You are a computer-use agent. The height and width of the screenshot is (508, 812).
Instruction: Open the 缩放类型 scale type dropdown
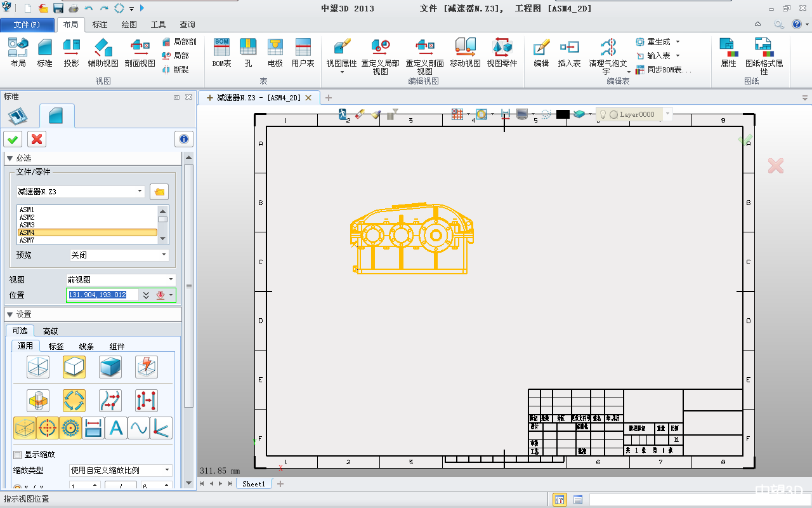point(121,471)
